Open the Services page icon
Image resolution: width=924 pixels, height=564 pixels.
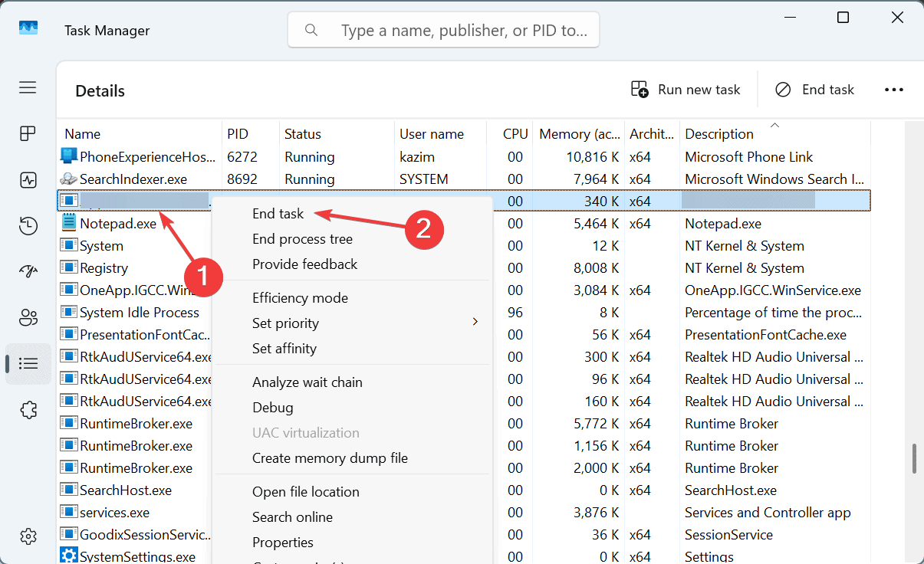pos(28,409)
